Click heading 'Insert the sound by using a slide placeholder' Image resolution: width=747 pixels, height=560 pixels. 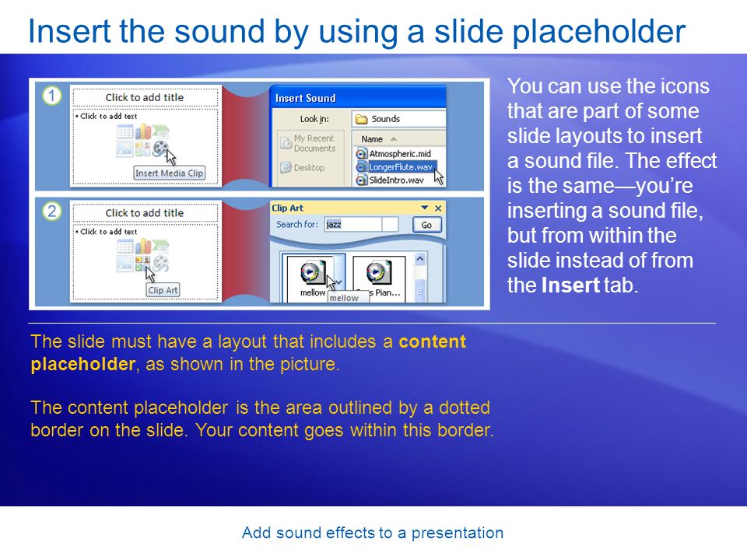356,31
